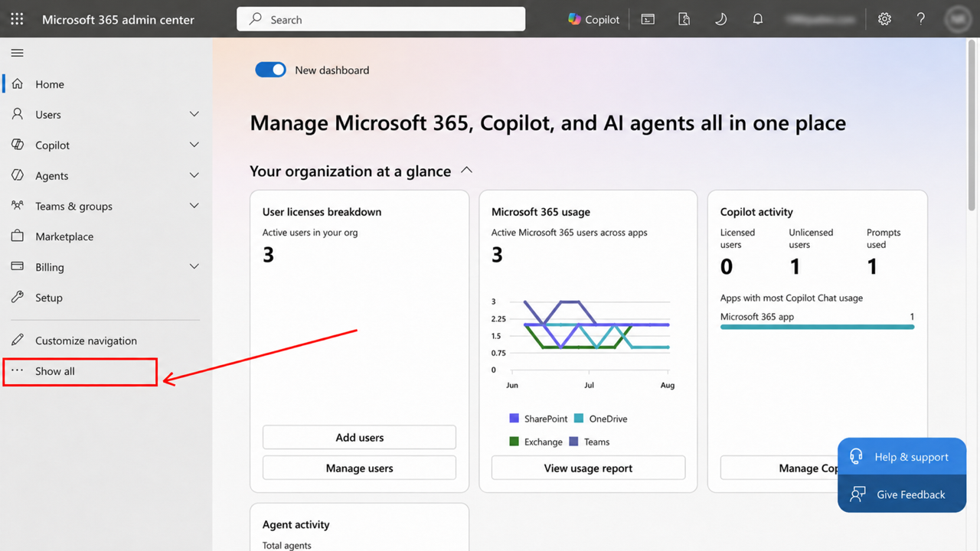Screen dimensions: 980x551
Task: Click the Show all ellipsis icon
Action: tap(18, 370)
